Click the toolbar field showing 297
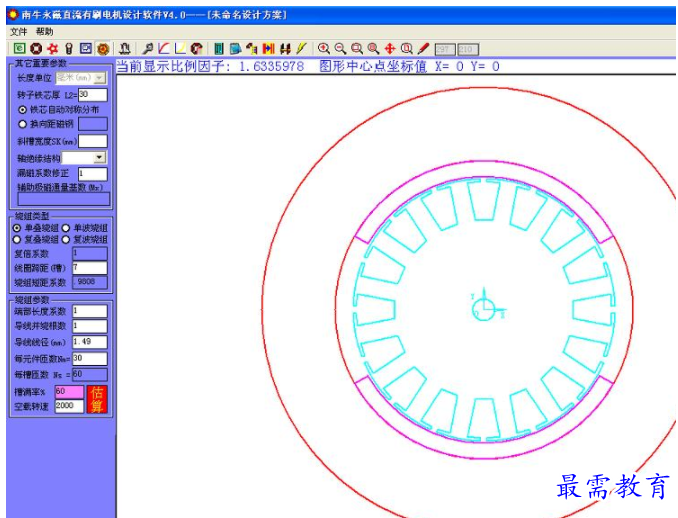The image size is (678, 518). (445, 49)
